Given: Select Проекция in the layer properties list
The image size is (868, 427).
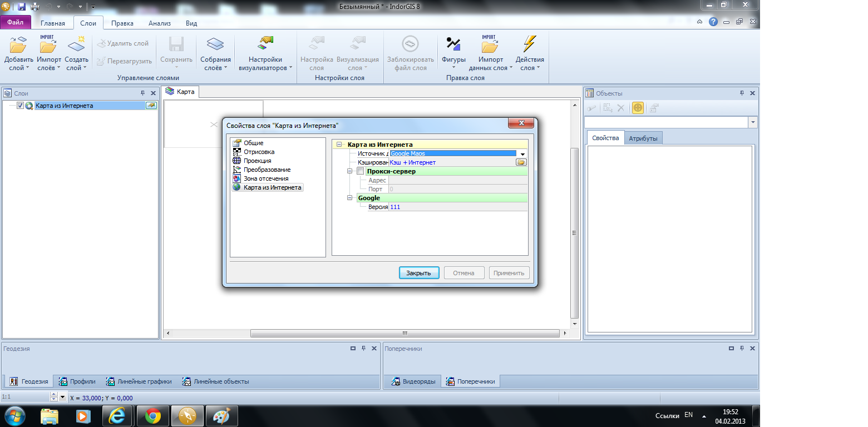Looking at the screenshot, I should (258, 161).
